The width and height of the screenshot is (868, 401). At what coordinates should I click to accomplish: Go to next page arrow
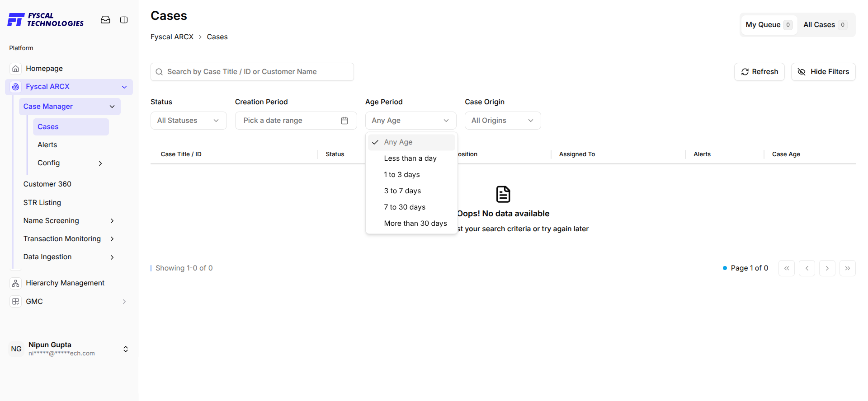827,268
